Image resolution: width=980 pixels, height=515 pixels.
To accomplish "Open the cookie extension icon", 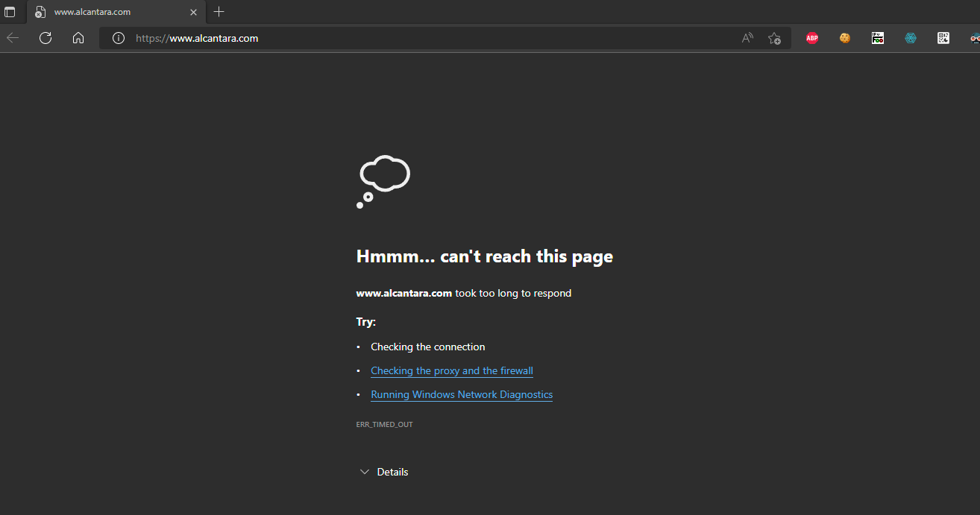I will tap(845, 38).
